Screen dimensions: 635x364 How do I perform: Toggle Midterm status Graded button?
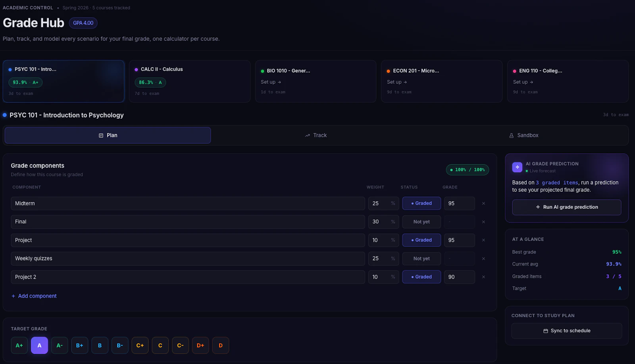pos(421,203)
